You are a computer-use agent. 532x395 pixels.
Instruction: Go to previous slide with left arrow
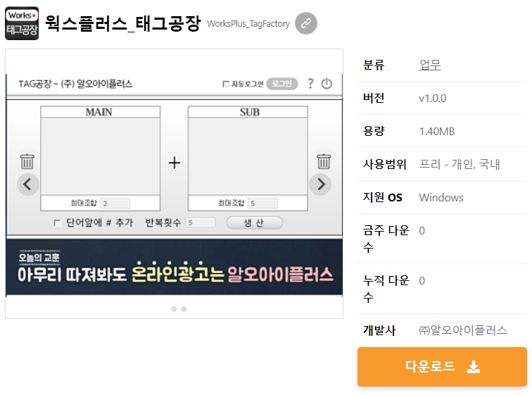point(28,184)
